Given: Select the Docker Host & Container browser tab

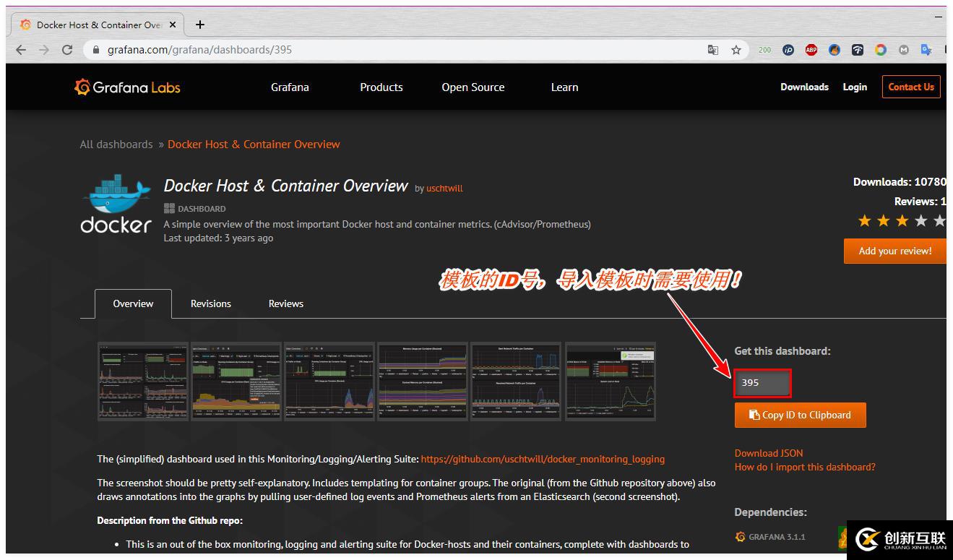Looking at the screenshot, I should click(98, 25).
